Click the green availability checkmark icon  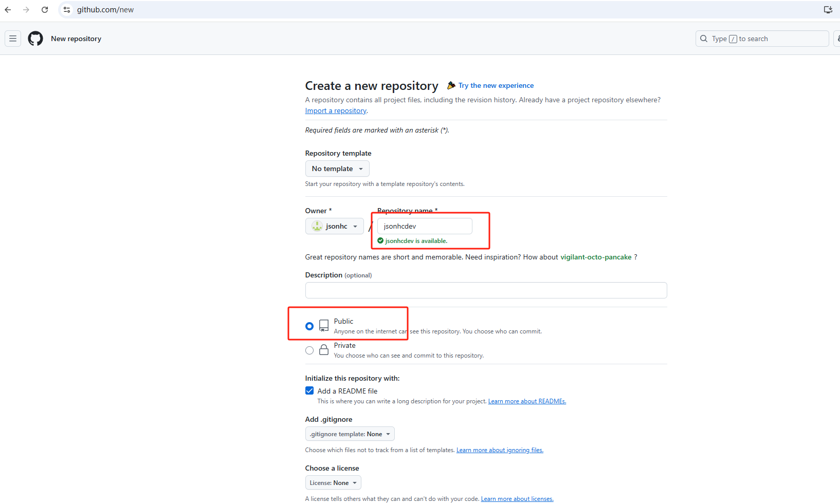[x=380, y=240]
